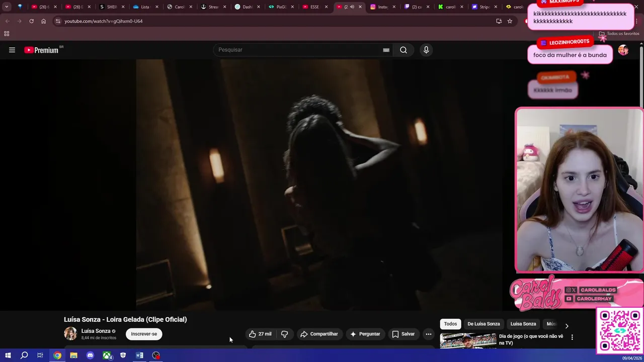644x362 pixels.
Task: Bookmark this page with the star
Action: [510, 21]
